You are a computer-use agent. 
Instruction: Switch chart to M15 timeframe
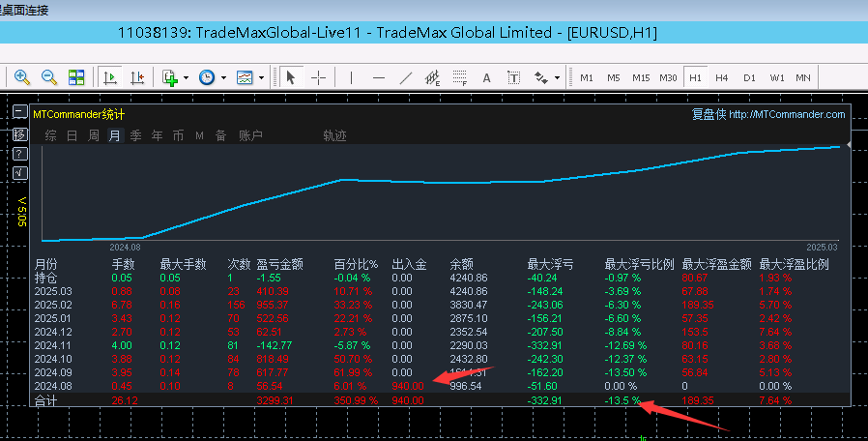(x=641, y=78)
